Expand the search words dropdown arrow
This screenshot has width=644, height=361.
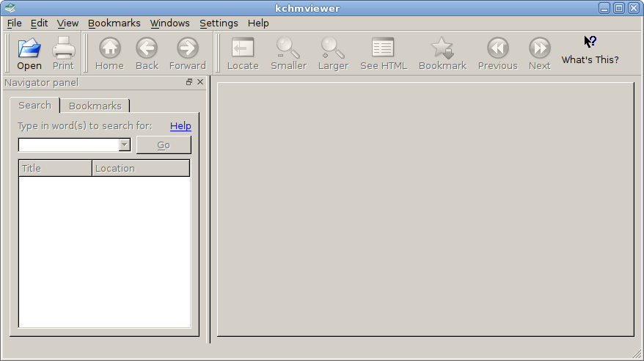[125, 145]
